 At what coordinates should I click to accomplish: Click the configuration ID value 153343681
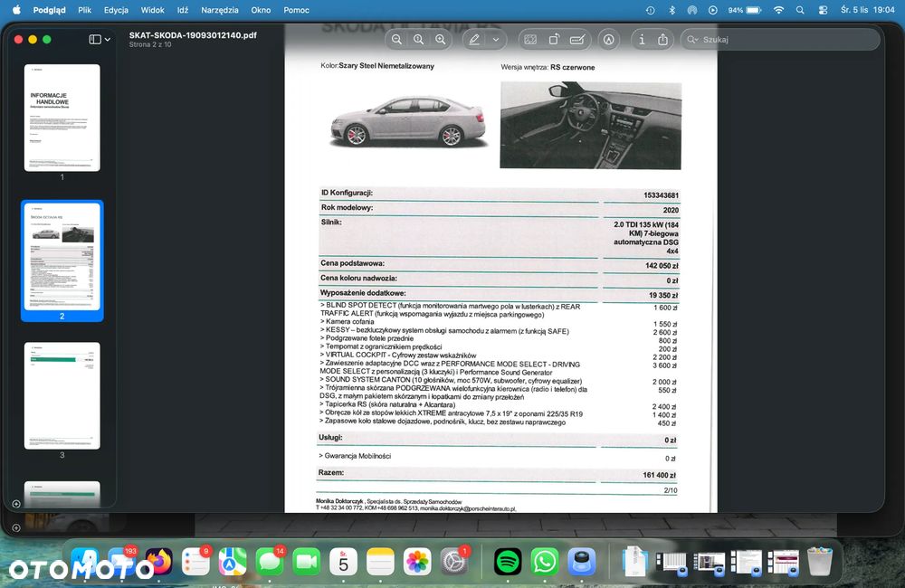click(x=661, y=195)
